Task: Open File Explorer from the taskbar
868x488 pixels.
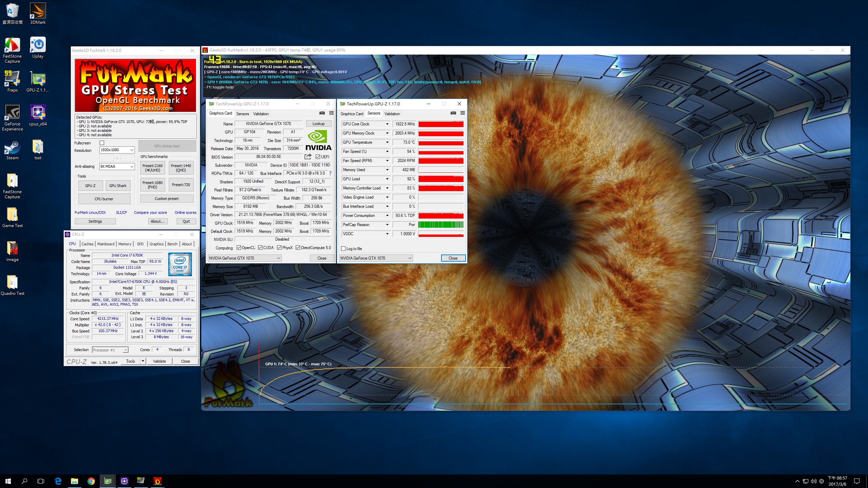Action: click(74, 481)
